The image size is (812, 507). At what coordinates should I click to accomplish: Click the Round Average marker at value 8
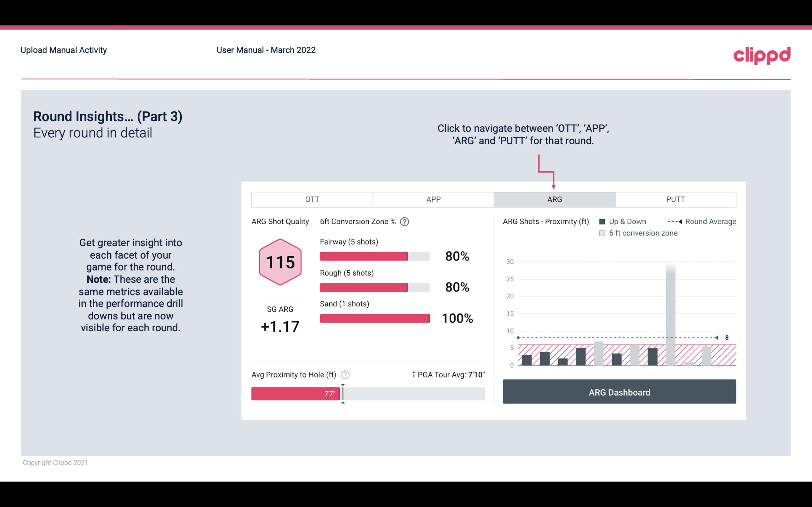coord(717,338)
